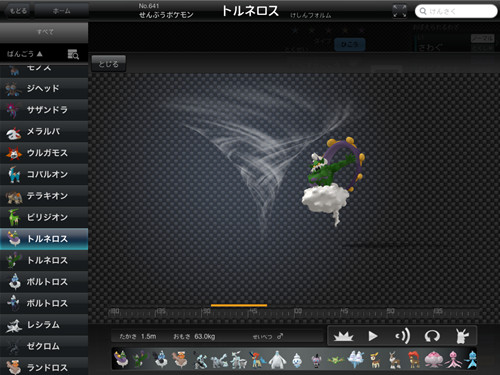Pick Vanilluxe thumbnail in bottom strip
The image size is (500, 375).
(356, 360)
